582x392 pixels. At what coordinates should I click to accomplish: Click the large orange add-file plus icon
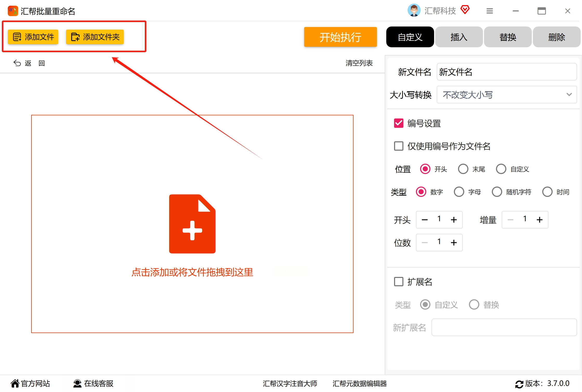192,224
